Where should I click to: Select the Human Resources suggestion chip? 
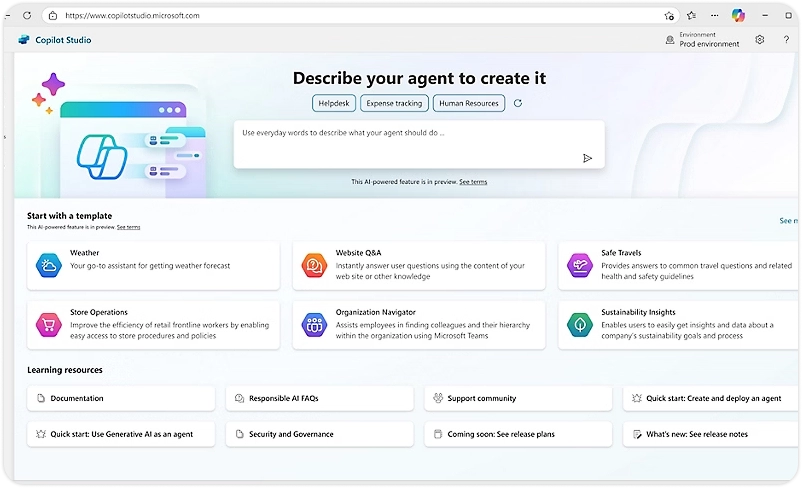468,103
